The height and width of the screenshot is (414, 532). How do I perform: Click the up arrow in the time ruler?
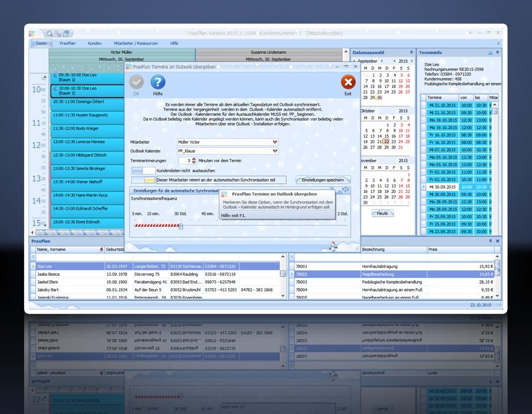tap(44, 77)
